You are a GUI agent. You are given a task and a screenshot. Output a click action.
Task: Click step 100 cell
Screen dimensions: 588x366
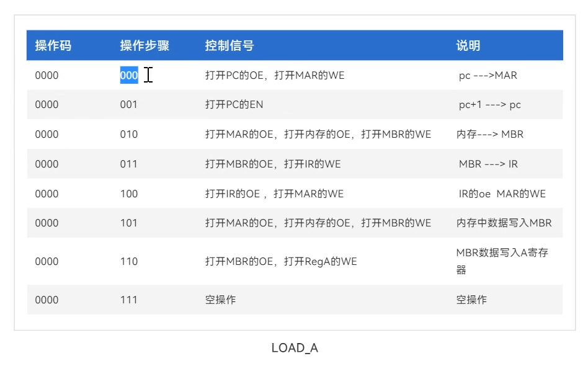129,194
